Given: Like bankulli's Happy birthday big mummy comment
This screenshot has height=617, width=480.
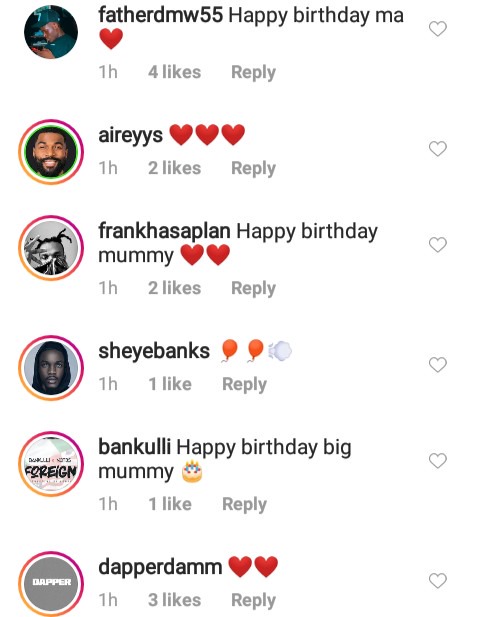Looking at the screenshot, I should coord(438,461).
